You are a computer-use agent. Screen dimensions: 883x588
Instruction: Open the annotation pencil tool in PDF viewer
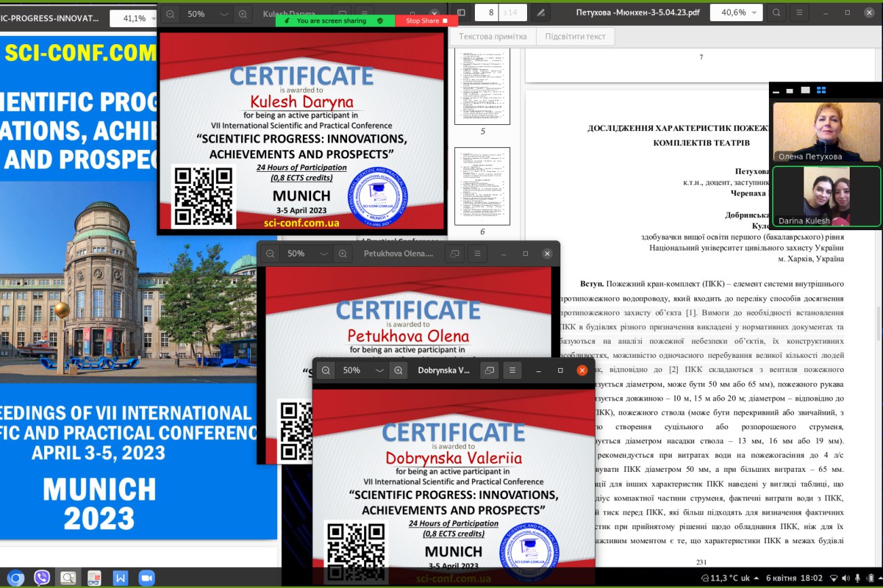pos(540,12)
